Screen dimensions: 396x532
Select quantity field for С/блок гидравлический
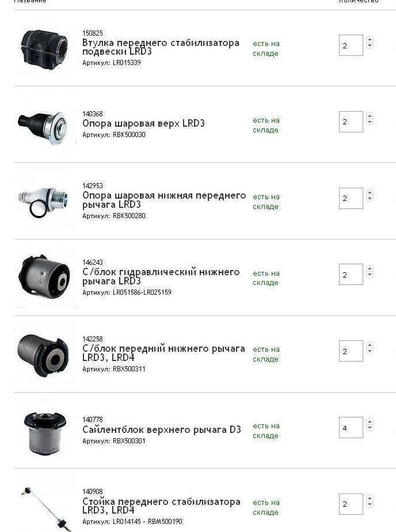pos(351,275)
